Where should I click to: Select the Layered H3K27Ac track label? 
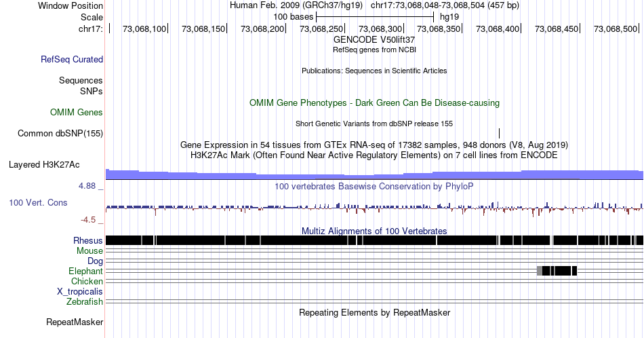44,164
